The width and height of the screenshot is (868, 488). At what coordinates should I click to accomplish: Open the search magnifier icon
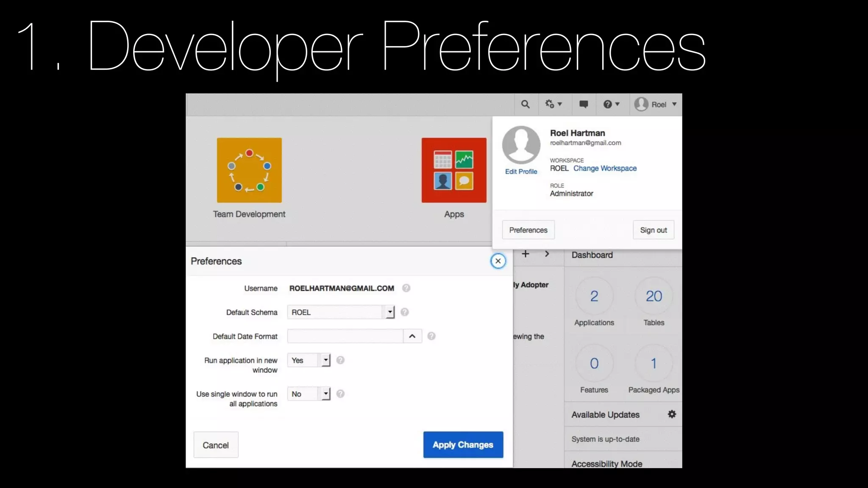coord(525,104)
